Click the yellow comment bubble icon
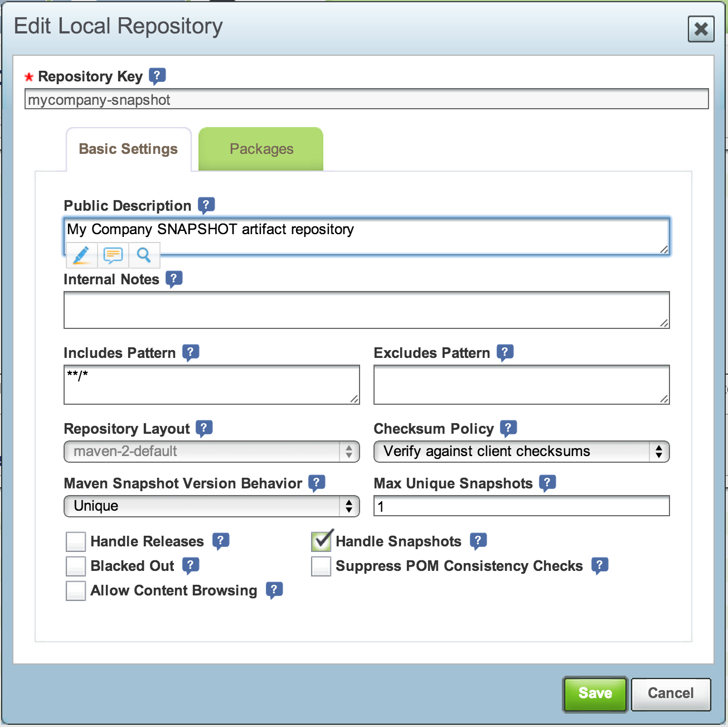728x727 pixels. tap(113, 255)
